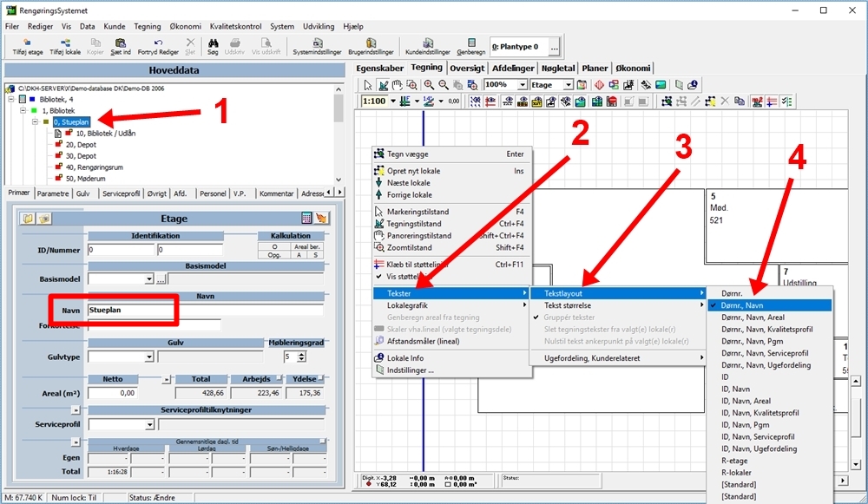868x504 pixels.
Task: Open the zoom 100% dropdown
Action: pos(522,85)
